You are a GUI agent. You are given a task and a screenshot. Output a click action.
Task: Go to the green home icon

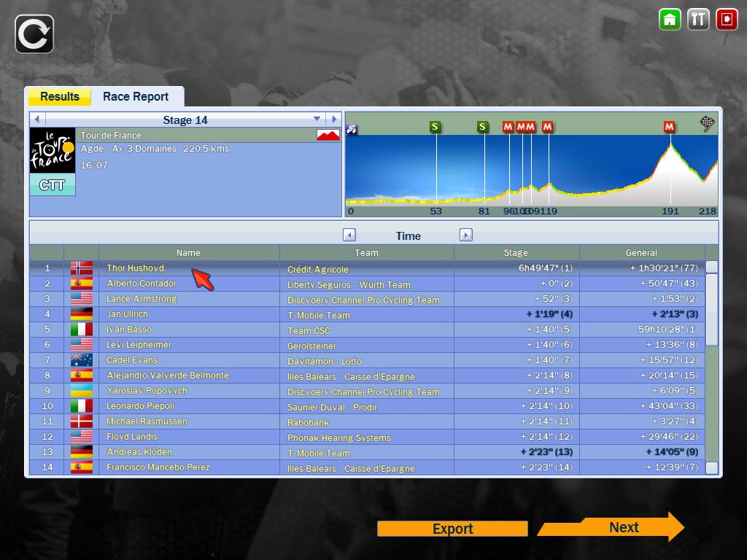point(670,20)
